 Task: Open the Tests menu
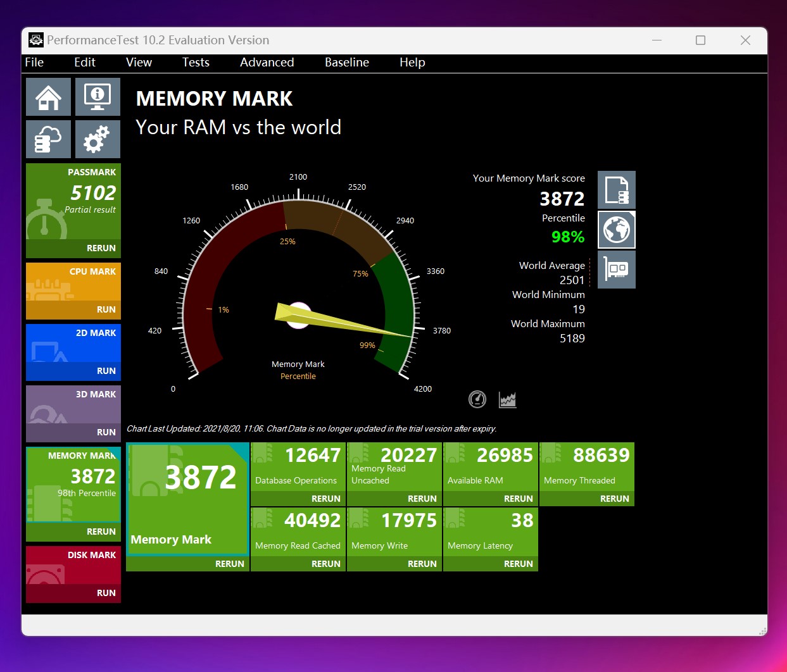pyautogui.click(x=196, y=63)
